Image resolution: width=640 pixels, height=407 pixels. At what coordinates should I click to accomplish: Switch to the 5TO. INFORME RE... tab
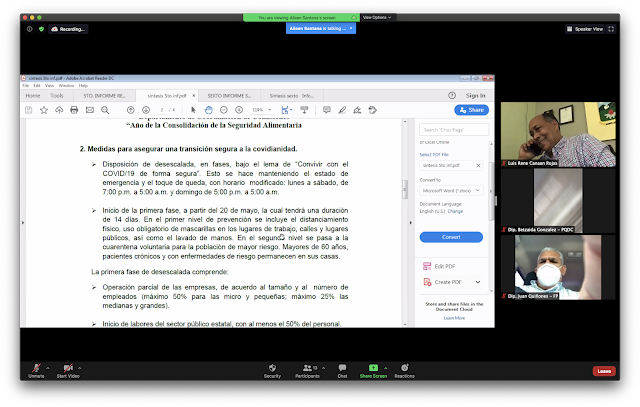[104, 96]
